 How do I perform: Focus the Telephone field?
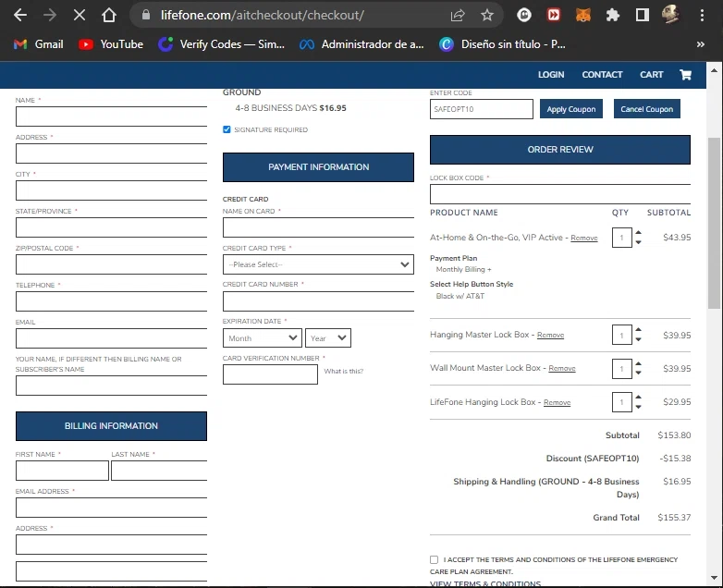pyautogui.click(x=111, y=301)
